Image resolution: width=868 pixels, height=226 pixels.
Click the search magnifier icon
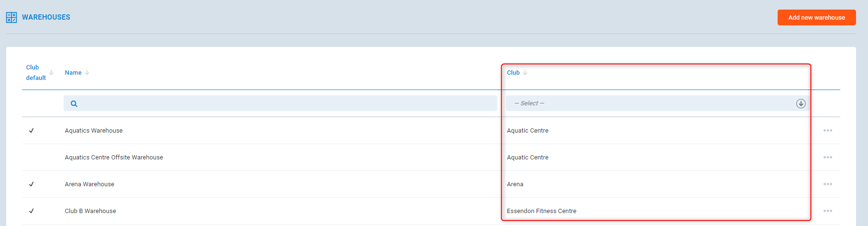(x=74, y=103)
